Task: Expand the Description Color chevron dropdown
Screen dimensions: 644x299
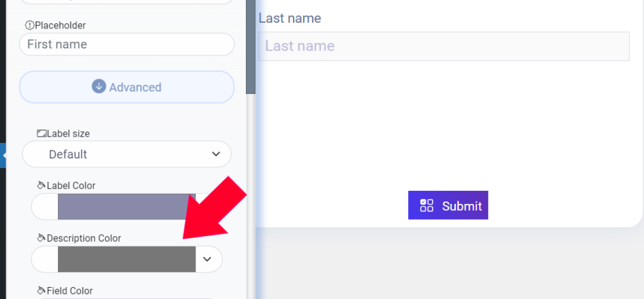Action: [x=208, y=259]
